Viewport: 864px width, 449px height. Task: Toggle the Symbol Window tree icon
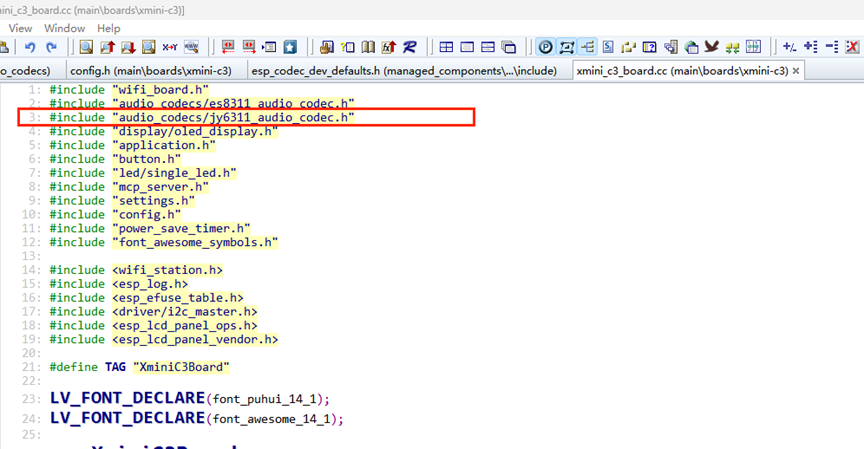point(587,47)
